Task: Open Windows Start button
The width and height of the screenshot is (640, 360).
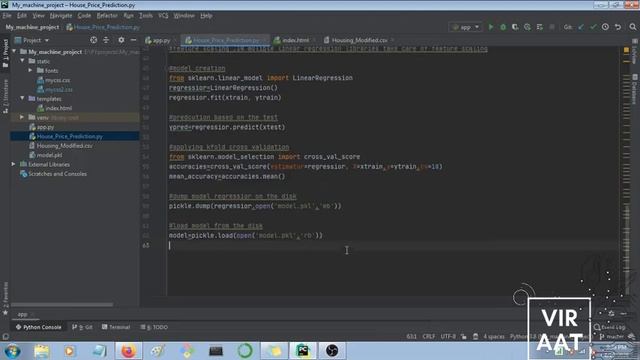Action: click(x=13, y=351)
